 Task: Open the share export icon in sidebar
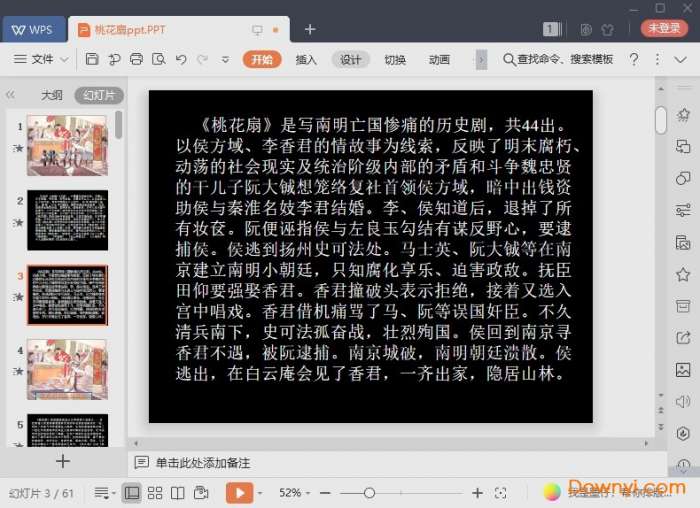683,338
